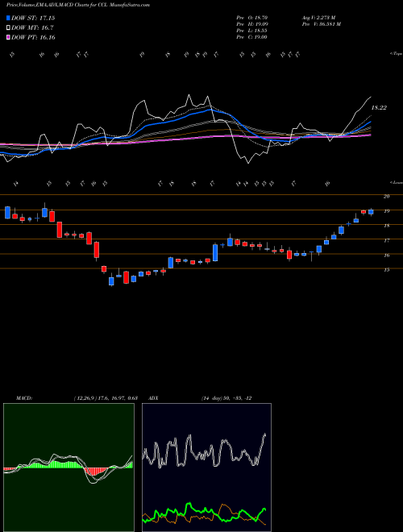Viewport: 403px width, 532px height.
Task: Click the 18.22 EMA value label
Action: click(x=379, y=107)
